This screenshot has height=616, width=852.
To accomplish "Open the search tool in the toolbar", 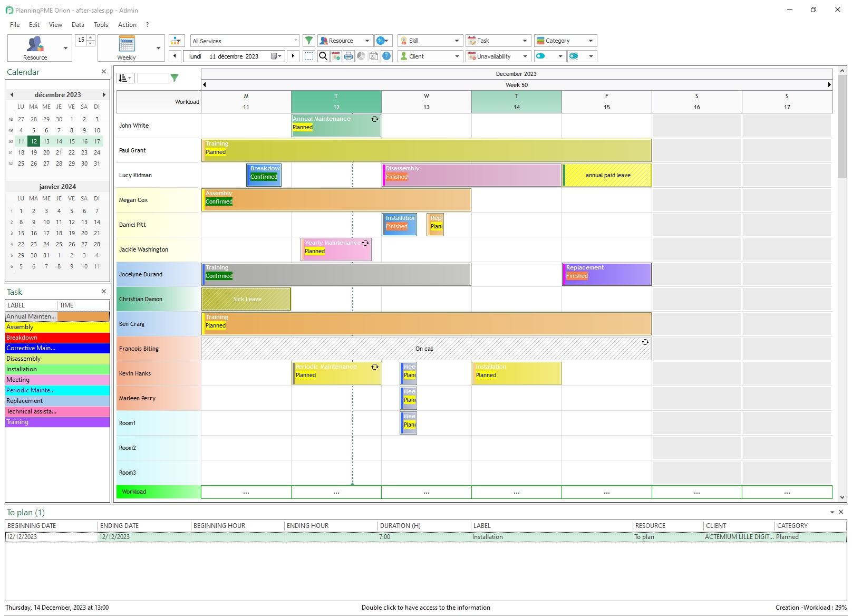I will tap(323, 56).
